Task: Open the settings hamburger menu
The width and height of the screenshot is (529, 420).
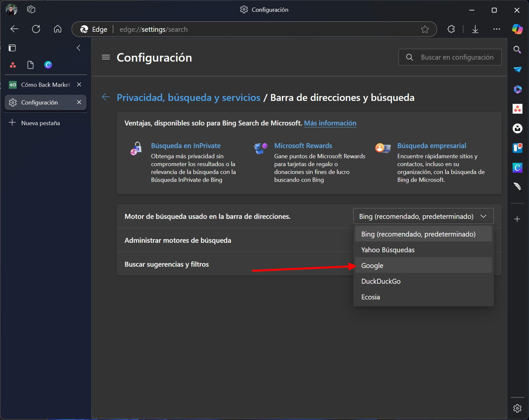Action: 106,58
